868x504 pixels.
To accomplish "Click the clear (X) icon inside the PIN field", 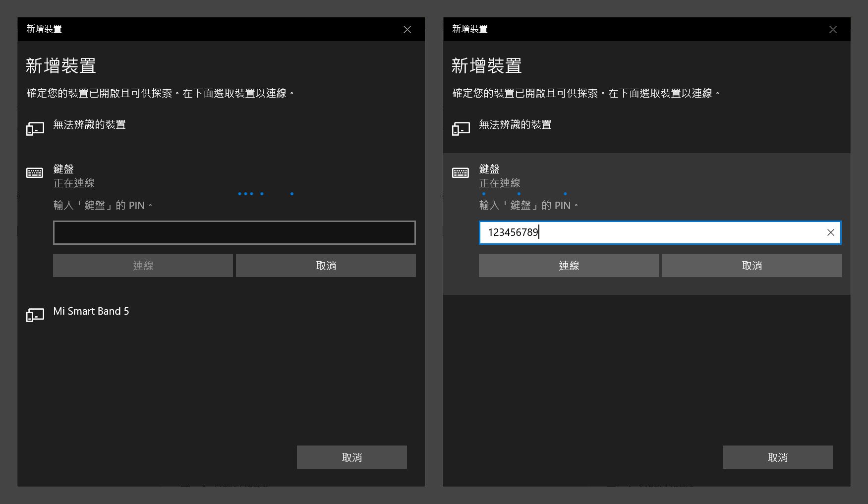I will [x=831, y=232].
